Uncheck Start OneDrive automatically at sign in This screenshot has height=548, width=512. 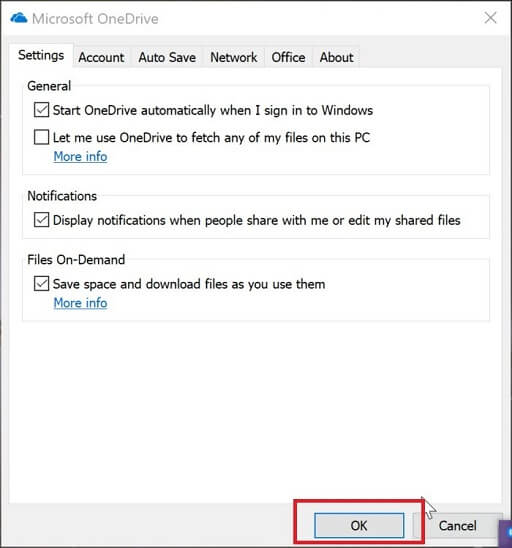[41, 110]
